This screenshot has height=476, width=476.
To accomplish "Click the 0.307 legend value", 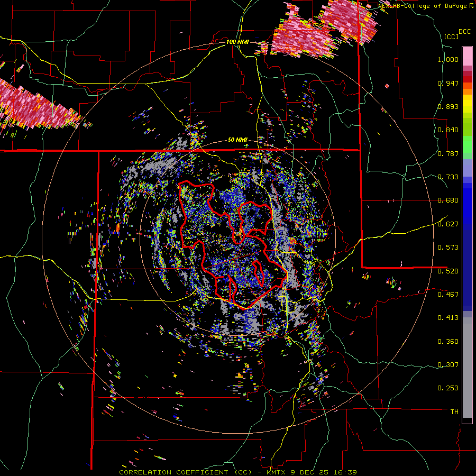I will point(448,364).
